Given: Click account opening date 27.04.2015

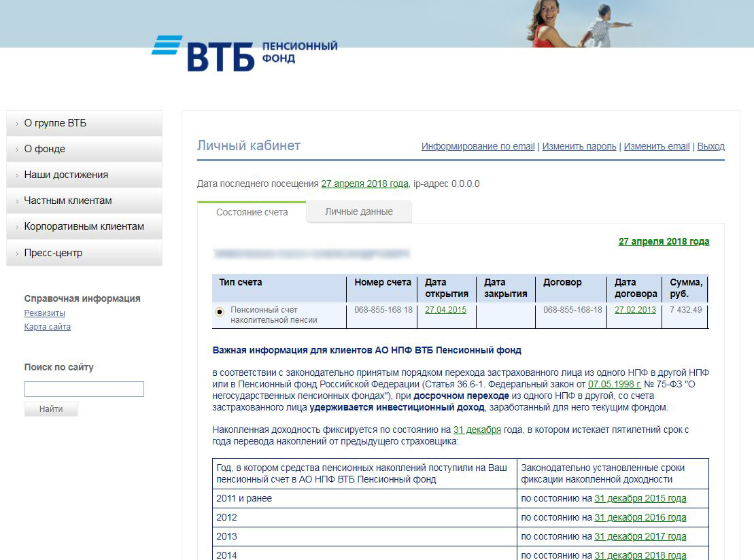Looking at the screenshot, I should tap(446, 309).
